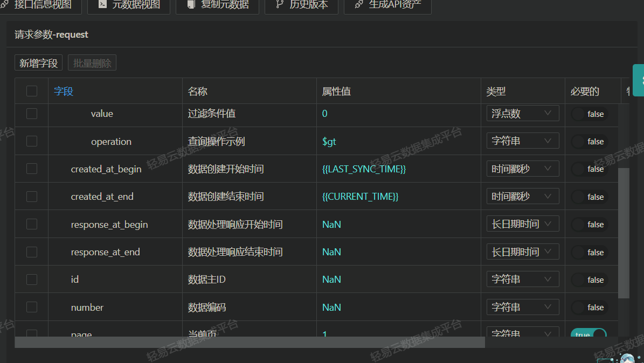
Task: Click the 请求参数-request section title
Action: point(51,34)
